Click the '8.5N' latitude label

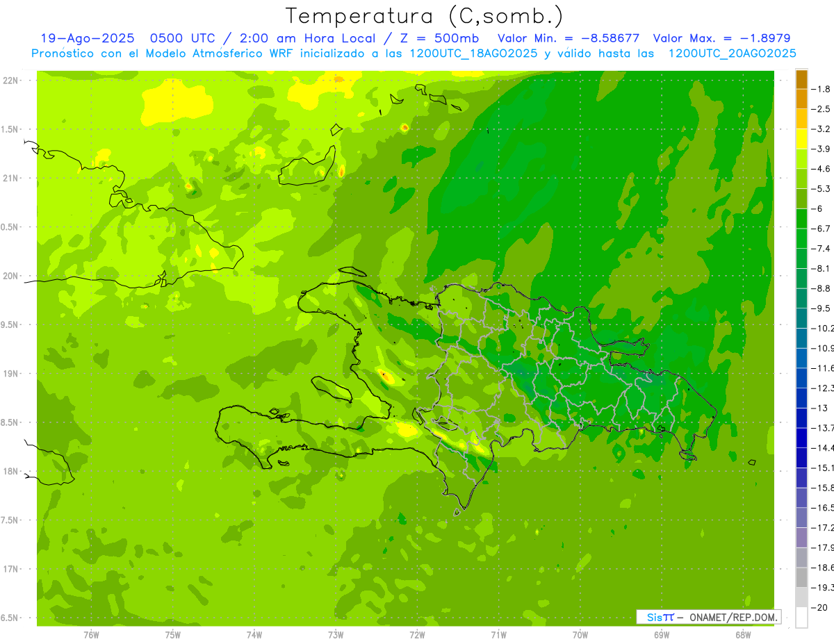pyautogui.click(x=10, y=422)
